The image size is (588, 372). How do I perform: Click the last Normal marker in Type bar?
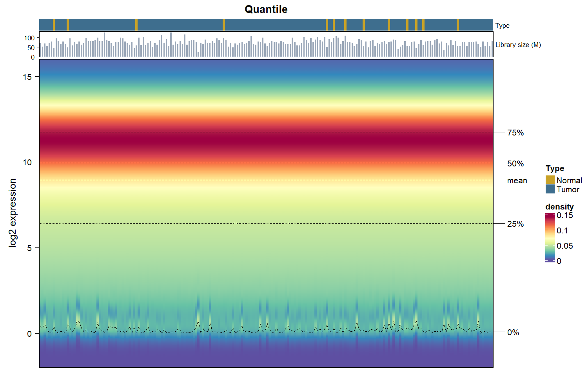[458, 24]
